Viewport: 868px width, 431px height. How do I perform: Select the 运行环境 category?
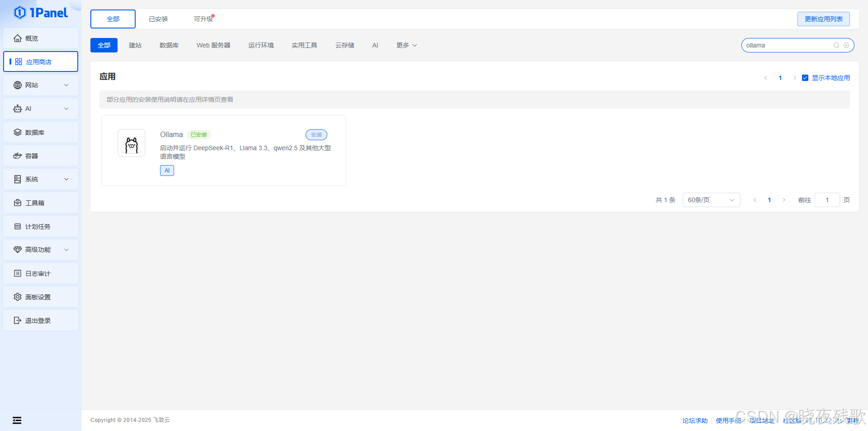[261, 45]
